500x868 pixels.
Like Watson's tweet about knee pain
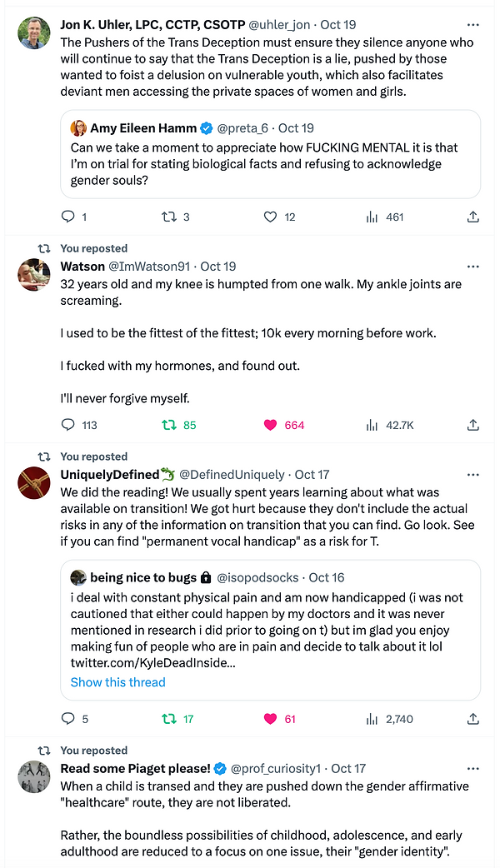270,425
